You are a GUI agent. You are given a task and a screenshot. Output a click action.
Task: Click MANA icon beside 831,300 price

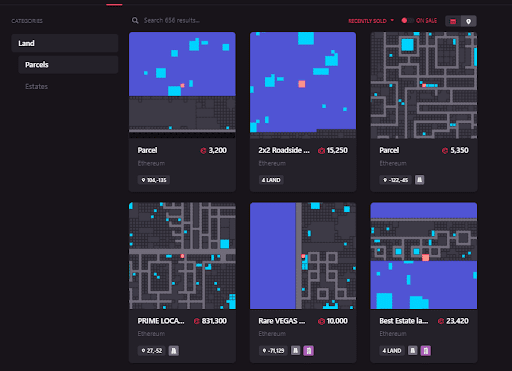197,321
